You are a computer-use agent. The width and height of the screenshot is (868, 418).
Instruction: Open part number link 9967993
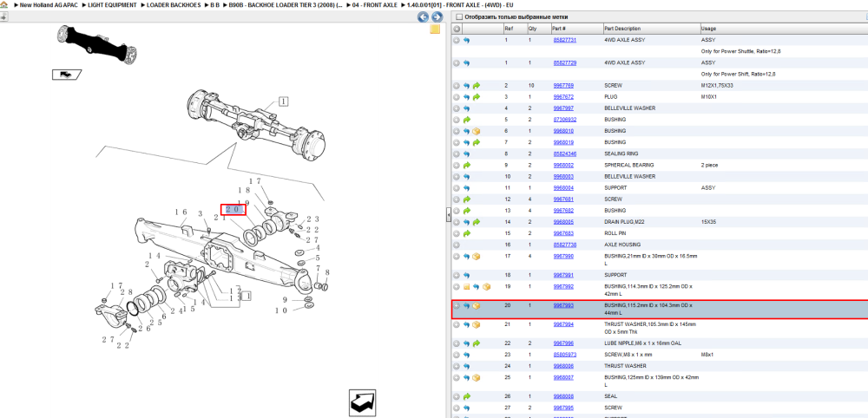[563, 306]
